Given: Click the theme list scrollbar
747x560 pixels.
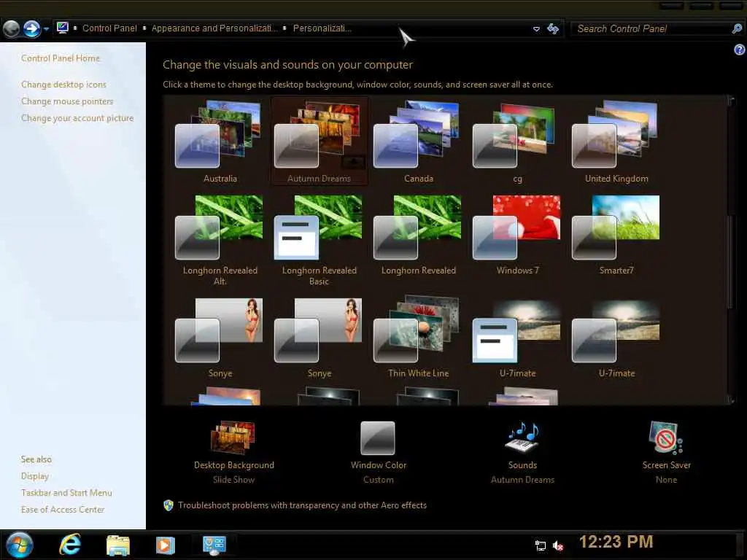Looking at the screenshot, I should [x=731, y=262].
